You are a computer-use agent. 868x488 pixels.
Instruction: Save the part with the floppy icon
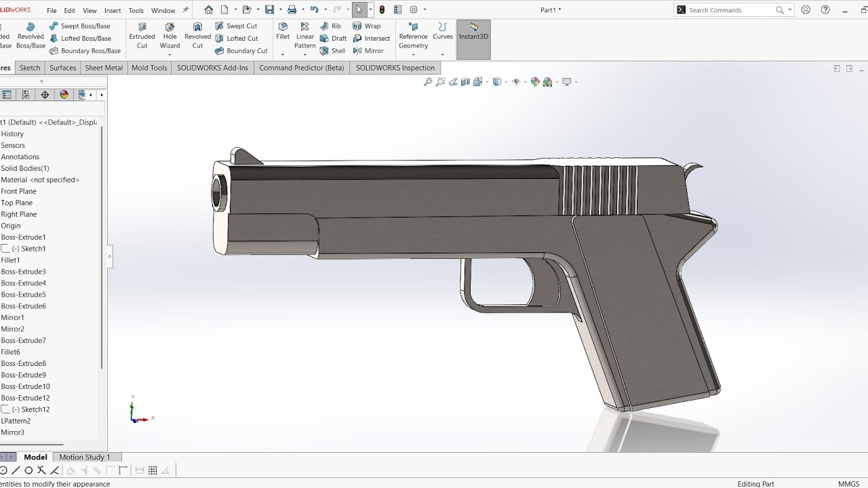tap(269, 9)
